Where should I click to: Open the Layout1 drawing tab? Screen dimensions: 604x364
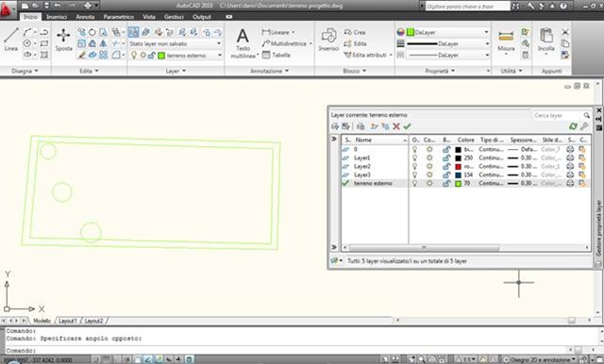[68, 321]
